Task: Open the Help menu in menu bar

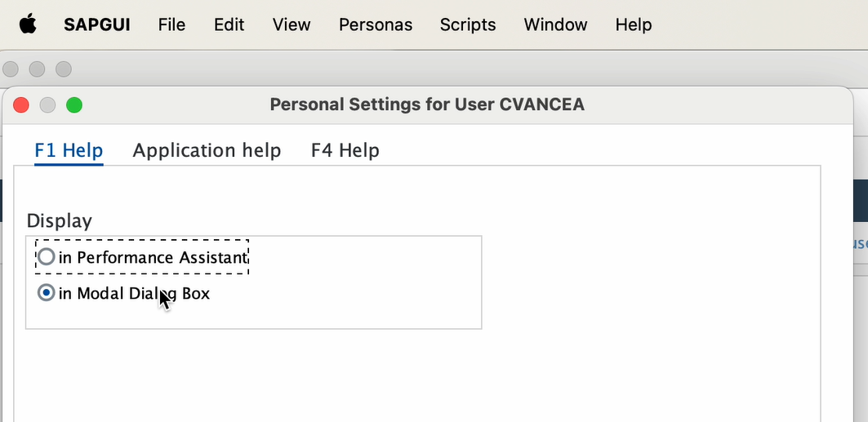Action: pos(634,24)
